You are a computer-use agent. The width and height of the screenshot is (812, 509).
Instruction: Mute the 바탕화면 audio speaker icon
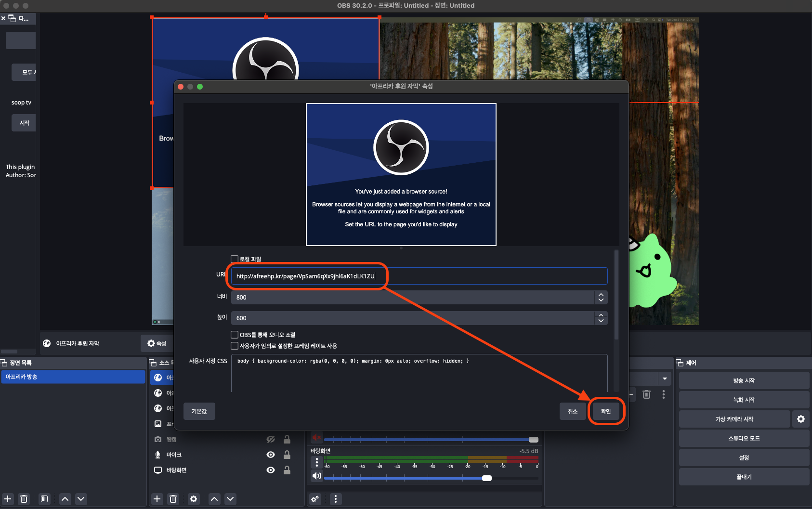pos(316,476)
